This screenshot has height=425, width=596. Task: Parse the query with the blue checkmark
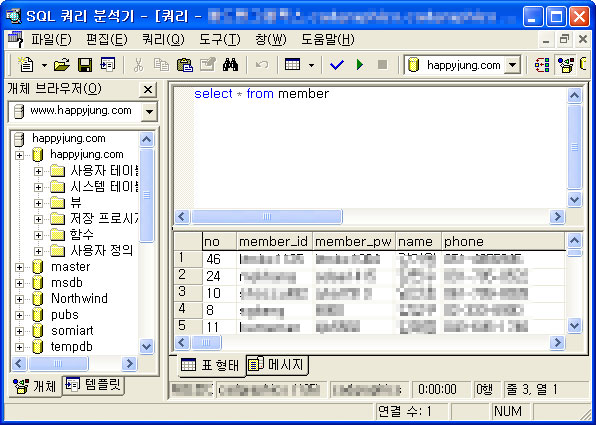(337, 65)
